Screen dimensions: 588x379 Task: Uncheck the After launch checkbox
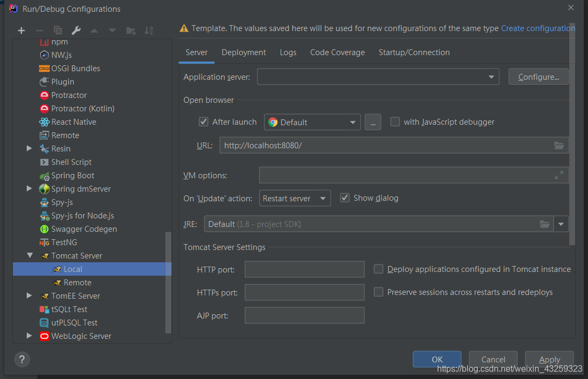[x=204, y=122]
